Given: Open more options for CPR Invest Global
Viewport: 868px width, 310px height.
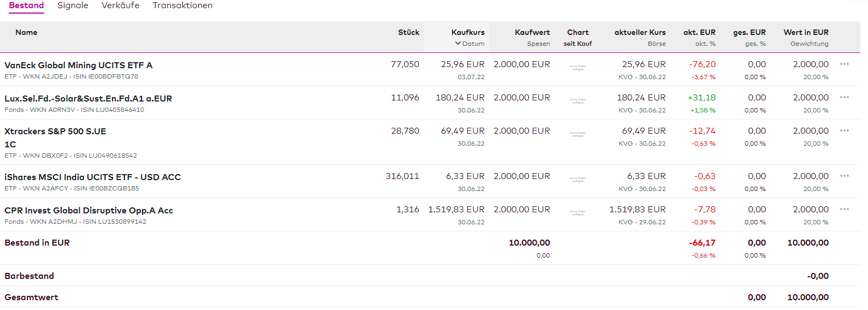Looking at the screenshot, I should pos(844,210).
